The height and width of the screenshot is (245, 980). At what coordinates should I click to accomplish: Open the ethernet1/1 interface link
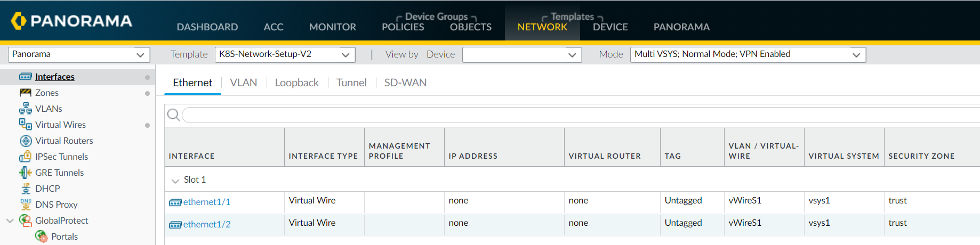click(206, 202)
